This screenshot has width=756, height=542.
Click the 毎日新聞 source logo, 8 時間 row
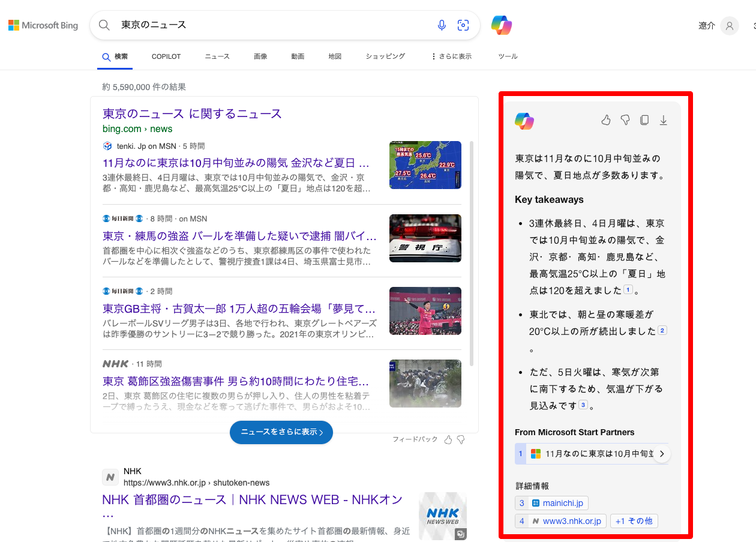(123, 218)
